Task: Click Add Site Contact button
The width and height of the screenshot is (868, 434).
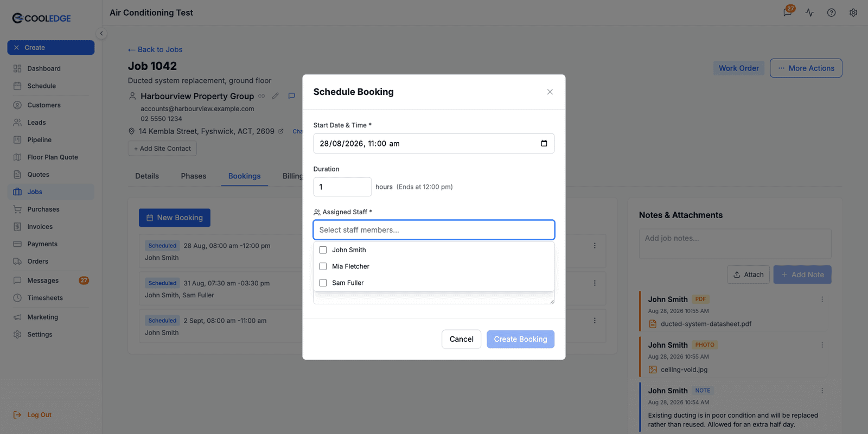Action: [162, 149]
